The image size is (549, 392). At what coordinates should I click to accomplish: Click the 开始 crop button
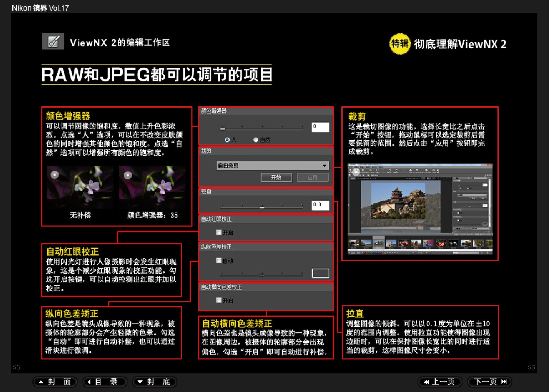(276, 177)
